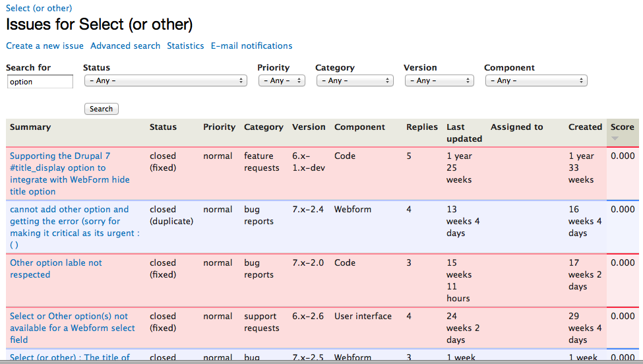643x364 pixels.
Task: Click 'User interface' component cell
Action: 363,316
